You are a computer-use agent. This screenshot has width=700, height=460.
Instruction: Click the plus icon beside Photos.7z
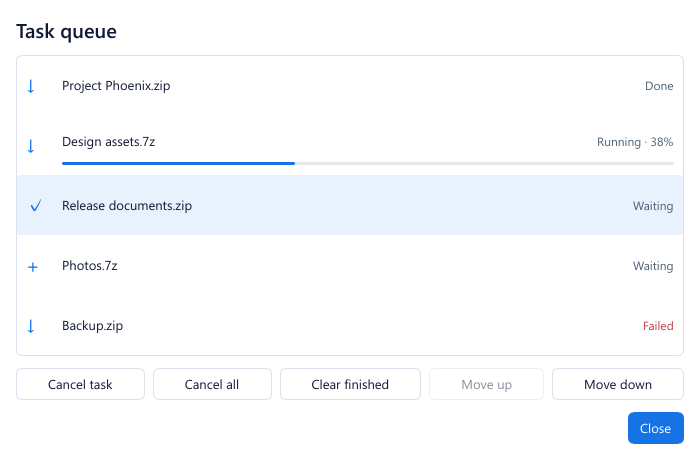[33, 267]
